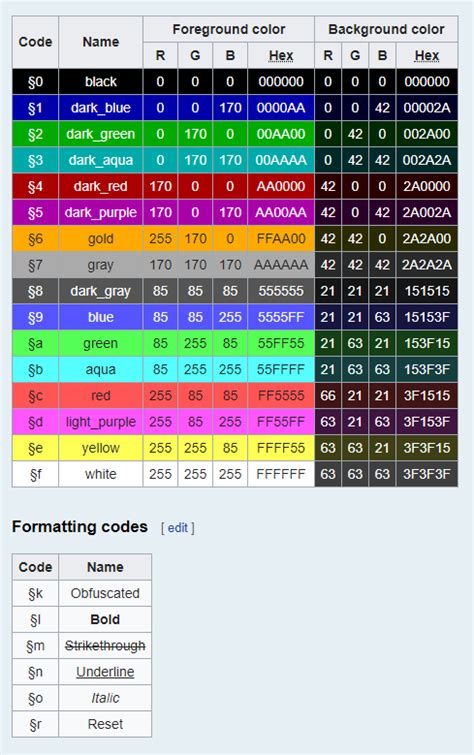Viewport: 474px width, 755px height.
Task: Select the dark_aqua name cell
Action: click(101, 160)
